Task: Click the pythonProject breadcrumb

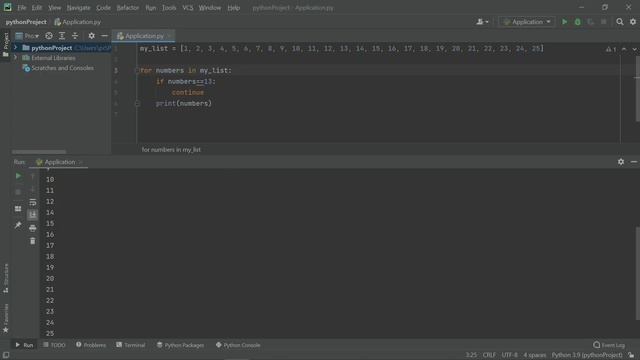Action: point(26,22)
